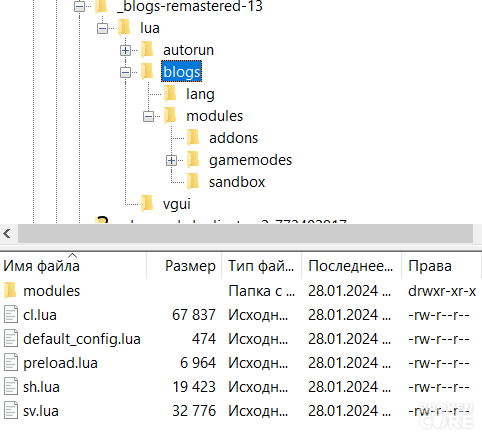Click the left scroll arrow of tree pane
This screenshot has height=433, width=482.
click(7, 234)
